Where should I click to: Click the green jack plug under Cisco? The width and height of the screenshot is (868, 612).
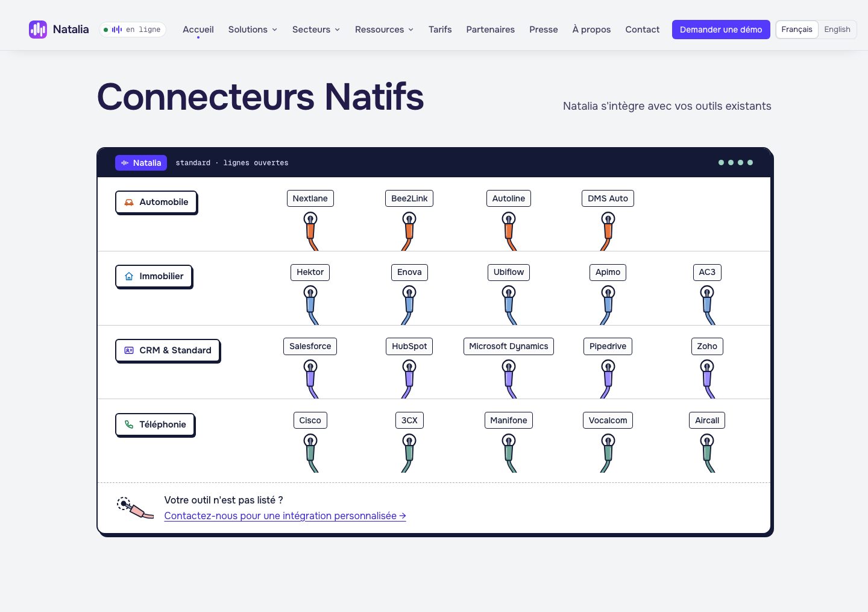tap(311, 453)
